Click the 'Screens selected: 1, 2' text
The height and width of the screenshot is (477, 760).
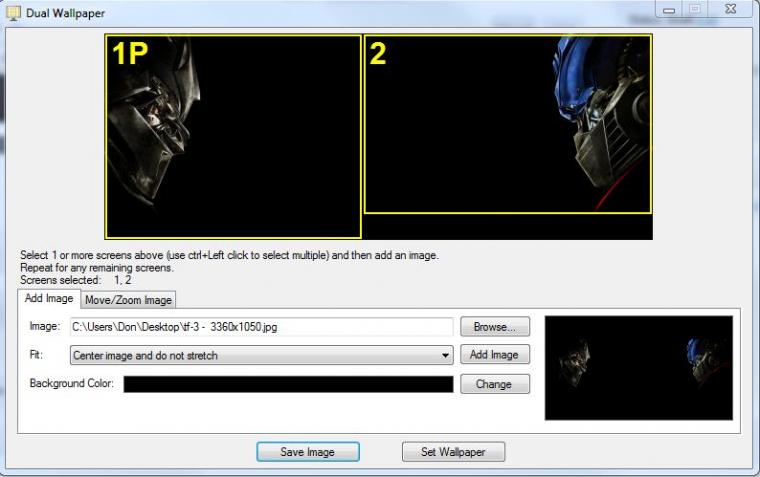(x=76, y=280)
